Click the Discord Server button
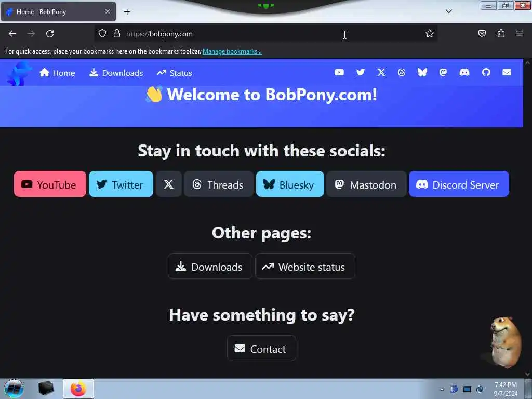This screenshot has height=399, width=532. [x=459, y=184]
